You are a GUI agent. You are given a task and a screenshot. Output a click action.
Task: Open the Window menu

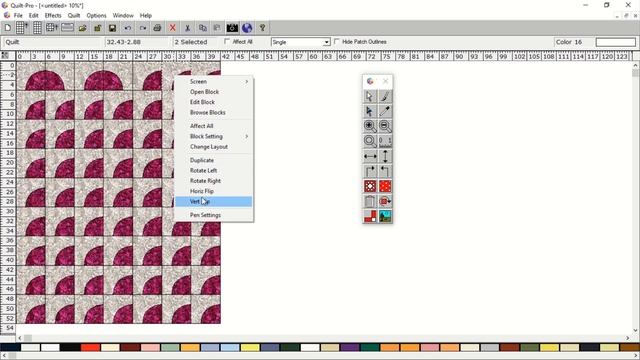(123, 16)
